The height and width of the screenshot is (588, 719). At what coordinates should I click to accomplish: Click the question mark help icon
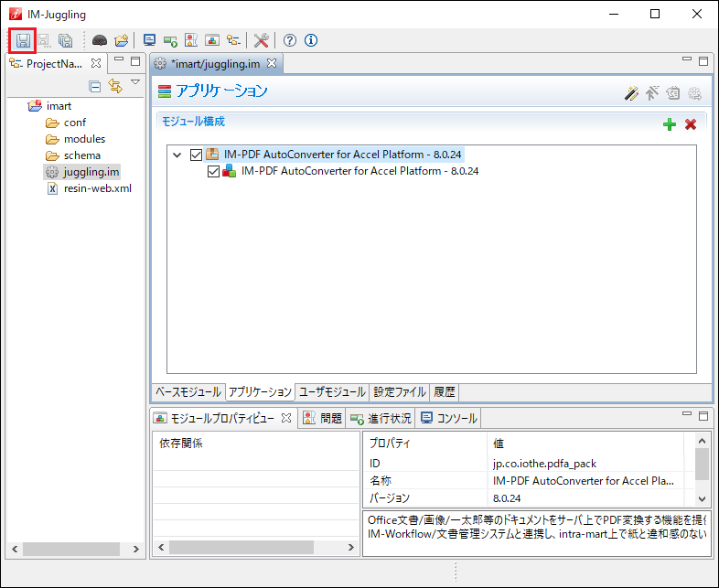click(290, 40)
